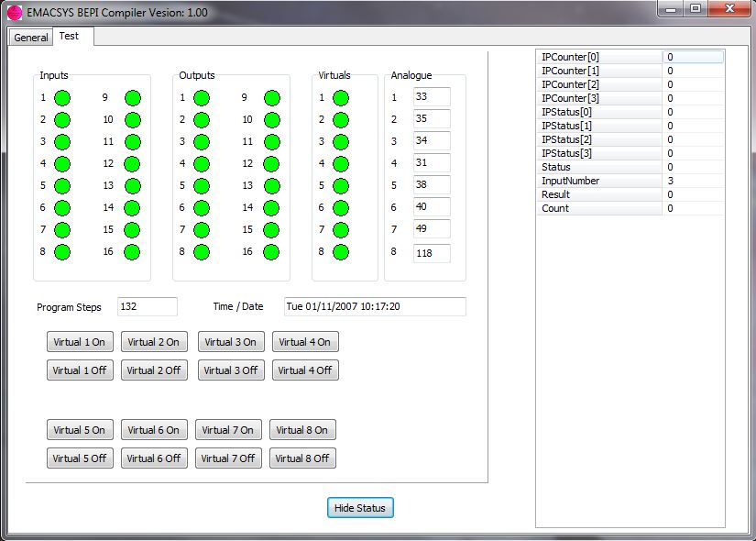Click the Input 16 green LED indicator
This screenshot has height=541, width=756.
pos(133,252)
